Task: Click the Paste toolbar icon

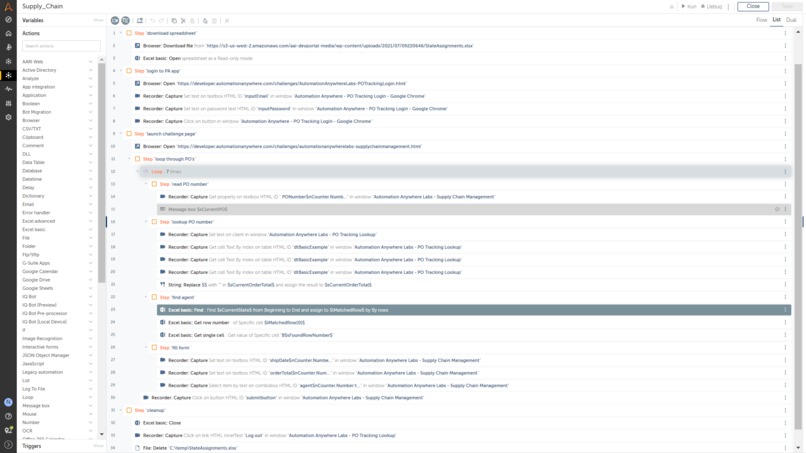Action: click(192, 21)
